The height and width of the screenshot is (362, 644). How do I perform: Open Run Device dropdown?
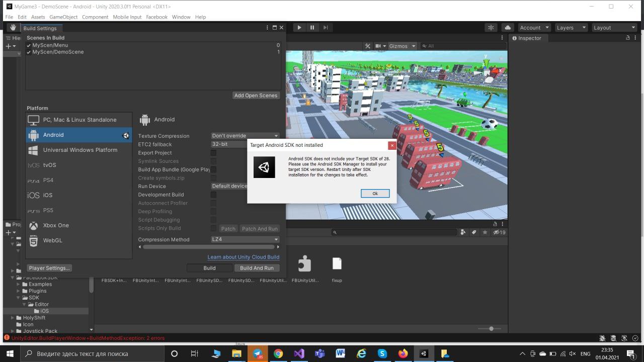pyautogui.click(x=229, y=186)
